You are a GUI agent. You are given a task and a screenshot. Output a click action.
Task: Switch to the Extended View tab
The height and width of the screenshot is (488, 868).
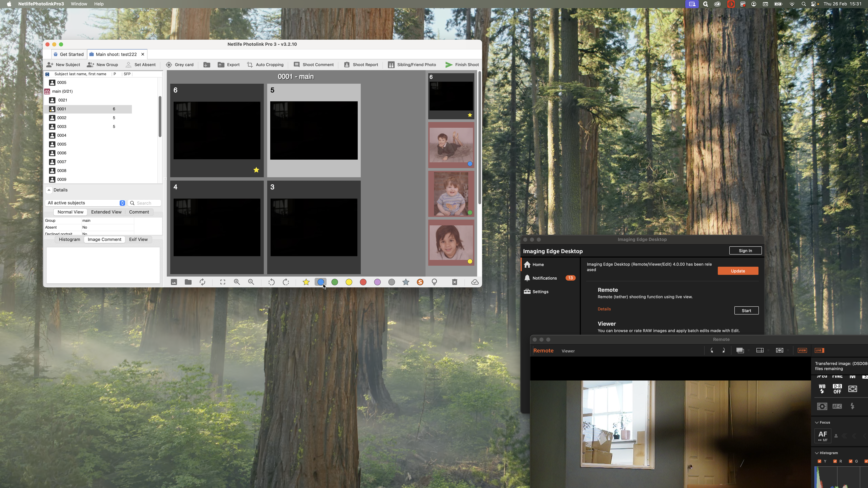pos(106,212)
